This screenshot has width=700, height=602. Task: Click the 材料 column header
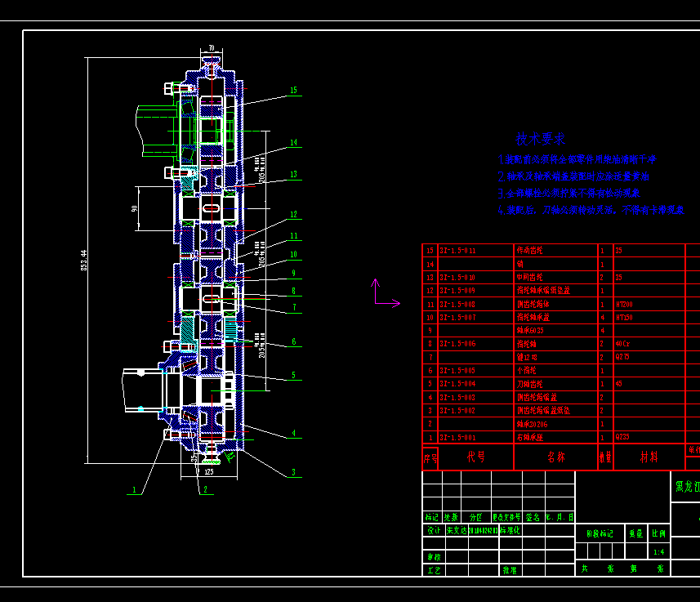click(649, 457)
